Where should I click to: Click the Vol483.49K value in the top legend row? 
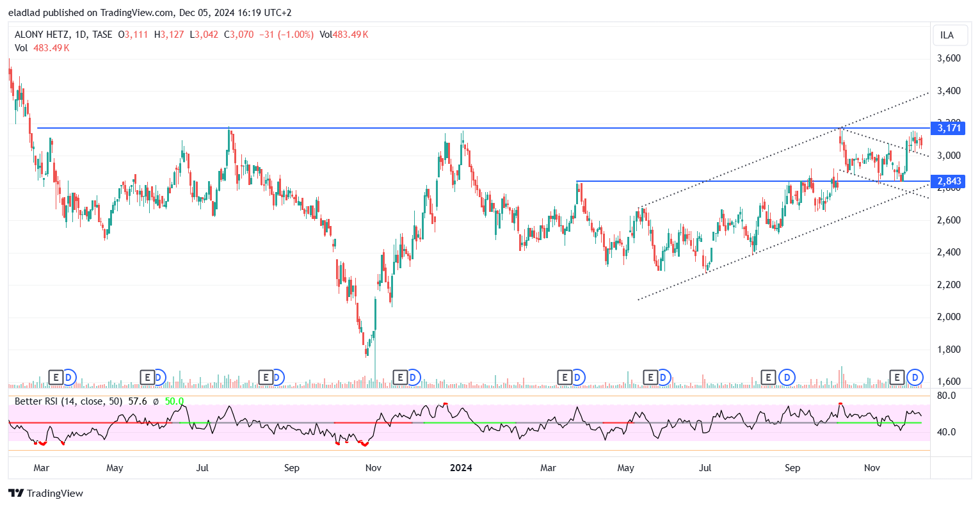344,35
